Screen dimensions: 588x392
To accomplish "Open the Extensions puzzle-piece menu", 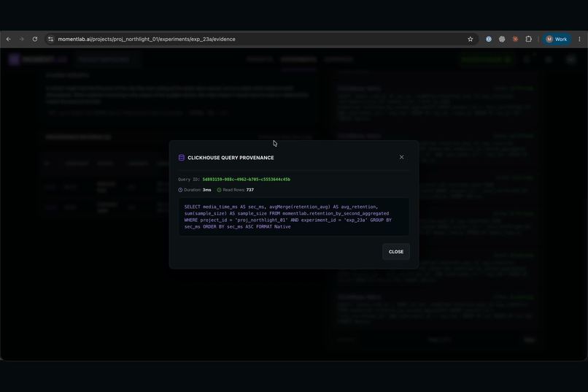I will [x=529, y=39].
